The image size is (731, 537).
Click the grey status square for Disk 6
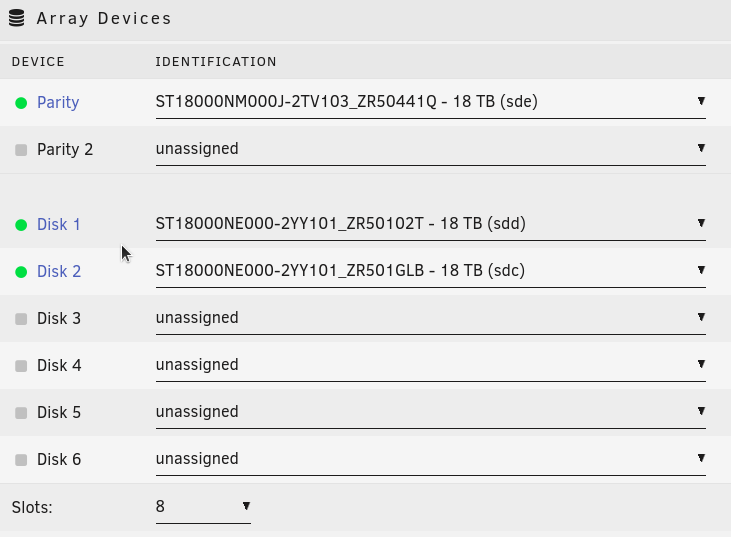(21, 460)
